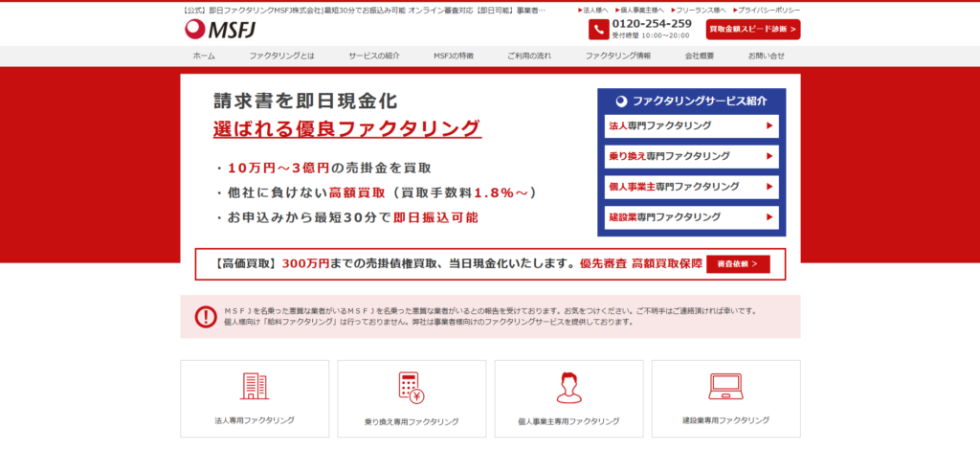980x451 pixels.
Task: Open the ファクタリングとは menu item
Action: pos(281,56)
